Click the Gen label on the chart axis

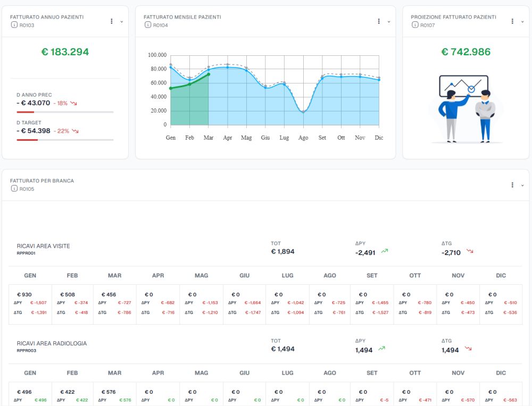click(171, 138)
